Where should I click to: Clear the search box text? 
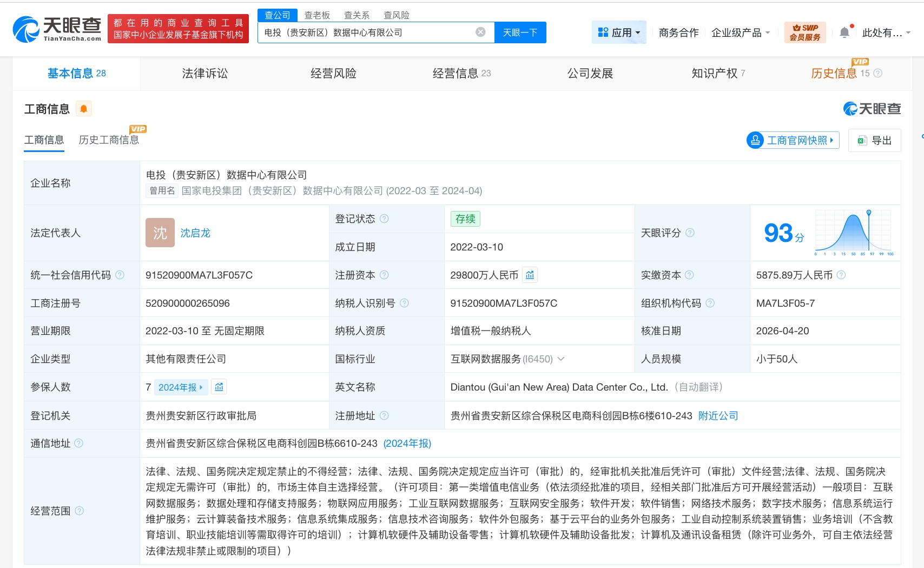click(480, 32)
